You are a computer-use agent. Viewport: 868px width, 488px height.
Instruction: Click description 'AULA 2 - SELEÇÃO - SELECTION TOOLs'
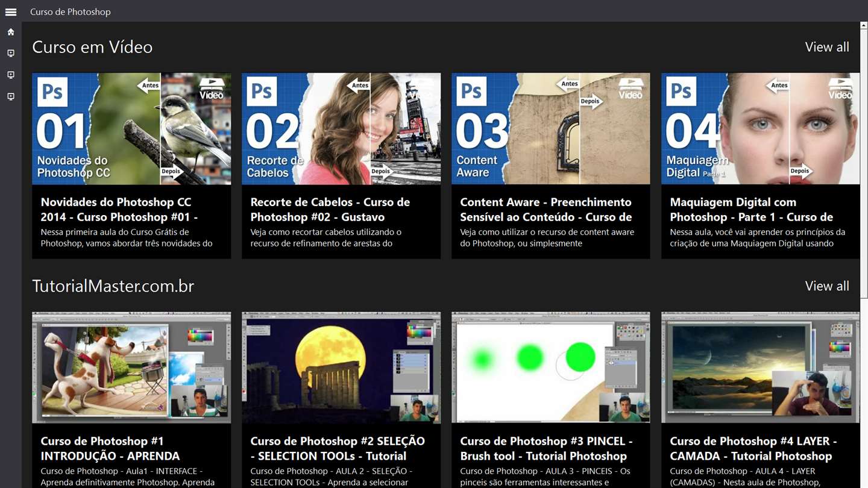[332, 477]
